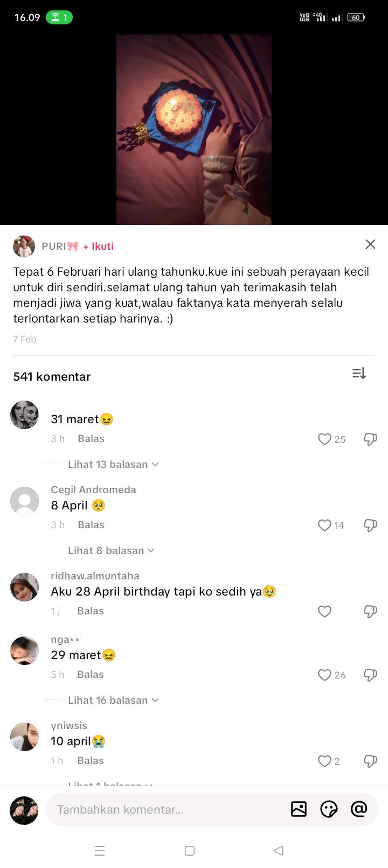Like the "29 maret" comment
The width and height of the screenshot is (388, 868).
(324, 675)
